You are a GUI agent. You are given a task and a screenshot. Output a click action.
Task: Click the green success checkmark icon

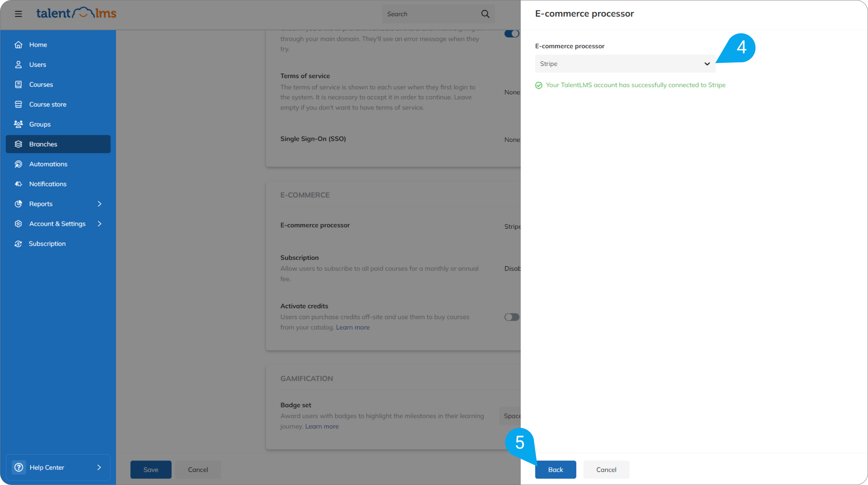(x=539, y=85)
